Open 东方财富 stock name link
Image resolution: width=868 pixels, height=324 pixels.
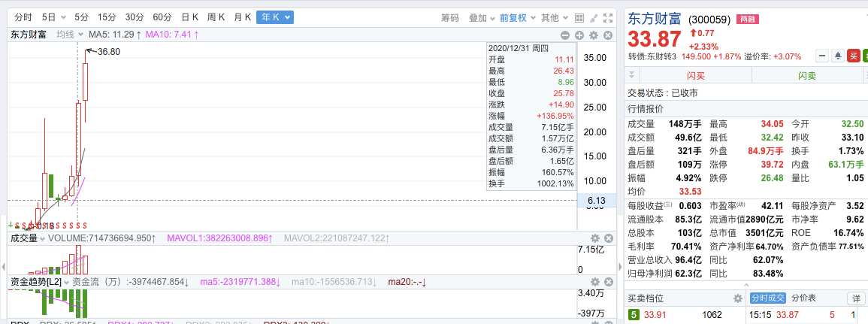pyautogui.click(x=655, y=19)
